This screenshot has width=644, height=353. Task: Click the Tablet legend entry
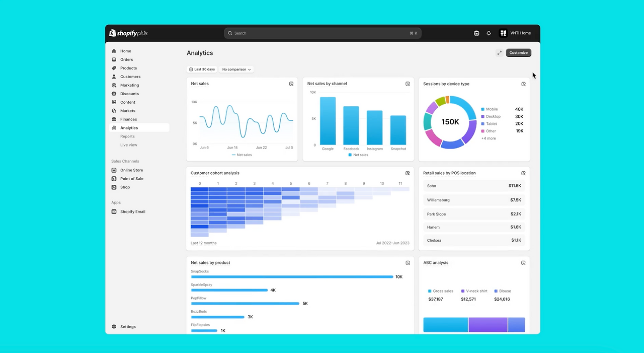coord(489,124)
